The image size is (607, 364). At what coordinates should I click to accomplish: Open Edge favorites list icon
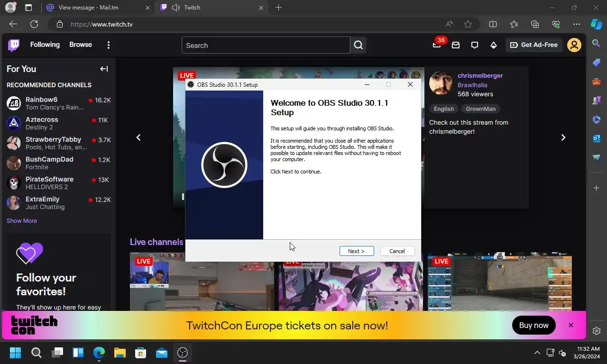pyautogui.click(x=514, y=24)
